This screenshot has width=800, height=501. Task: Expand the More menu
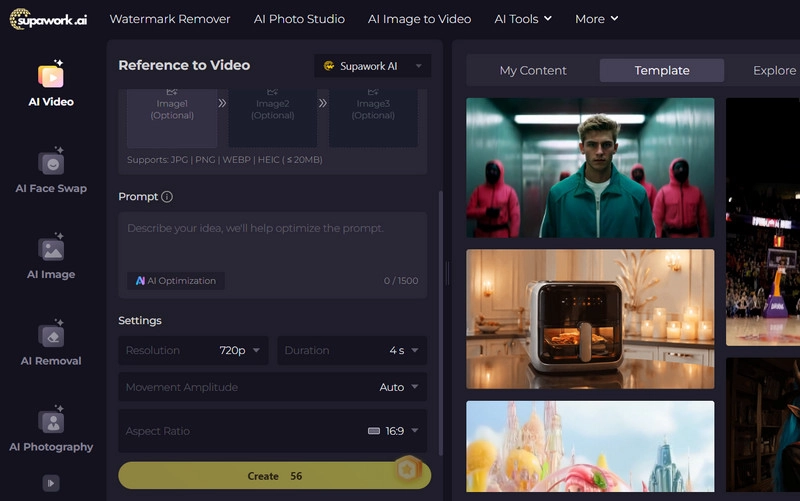(x=596, y=19)
